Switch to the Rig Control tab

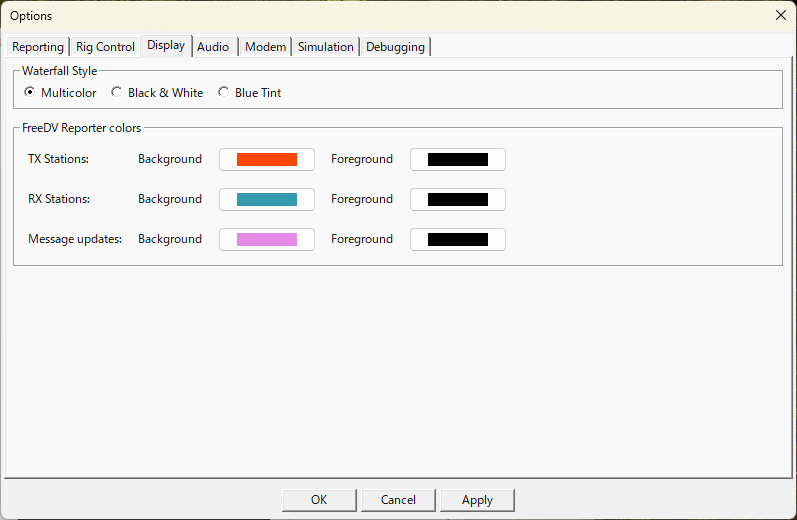[105, 47]
